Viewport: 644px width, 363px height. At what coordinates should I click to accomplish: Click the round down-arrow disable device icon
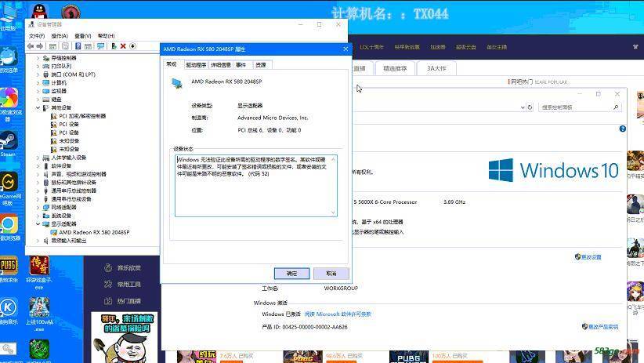(x=132, y=46)
